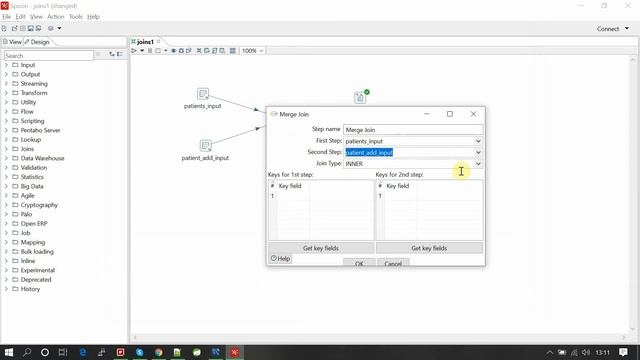
Task: Expand the Input folder
Action: click(6, 65)
